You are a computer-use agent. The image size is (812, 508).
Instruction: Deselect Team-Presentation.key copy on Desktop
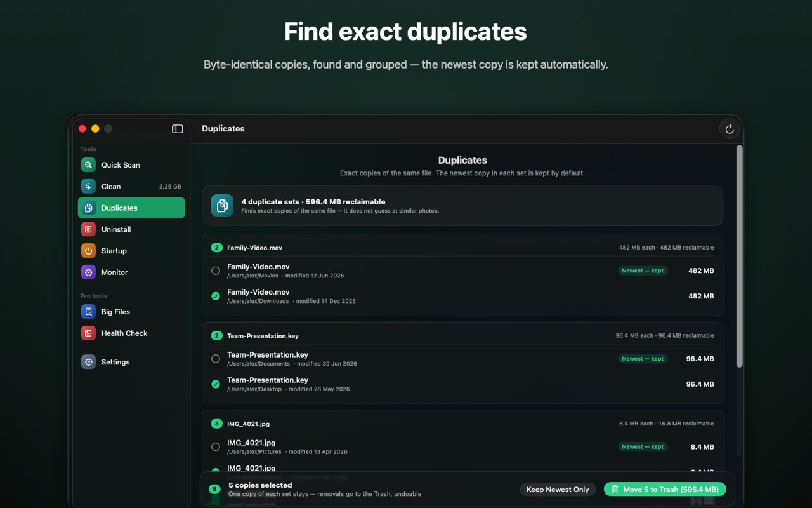coord(216,384)
